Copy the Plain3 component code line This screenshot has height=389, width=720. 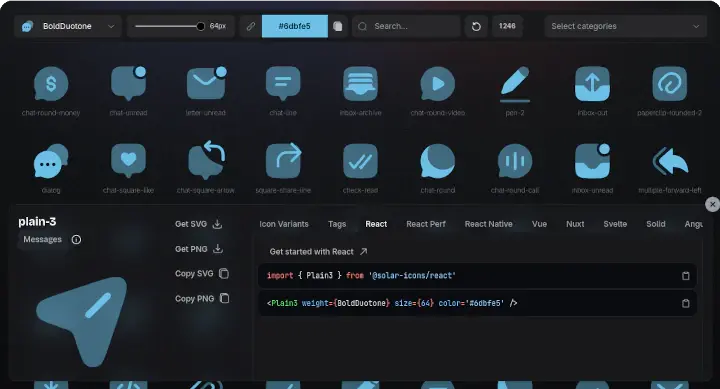686,303
